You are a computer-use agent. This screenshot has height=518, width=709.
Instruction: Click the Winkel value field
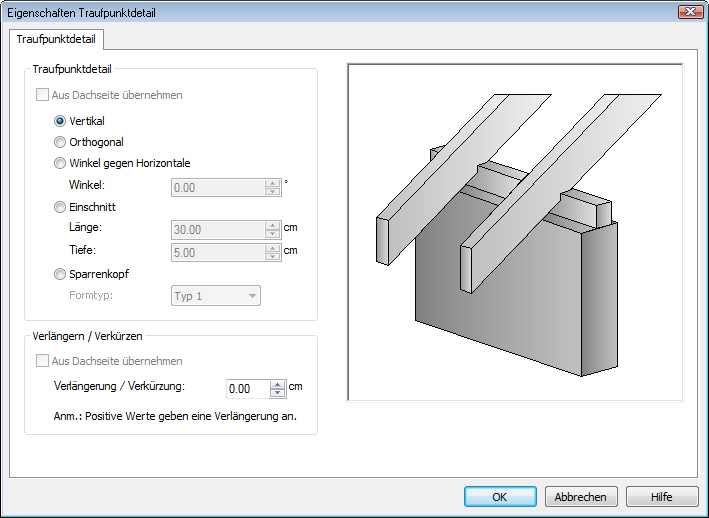(x=218, y=188)
